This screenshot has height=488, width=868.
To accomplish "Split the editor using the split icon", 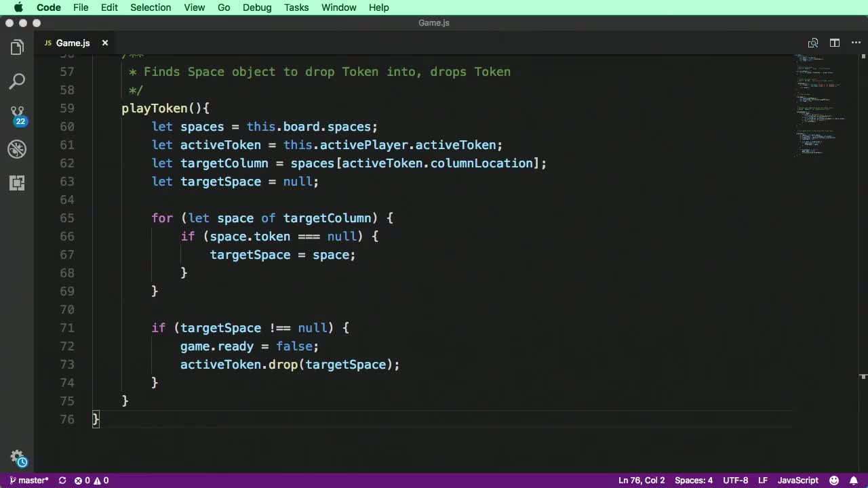I will pos(835,43).
